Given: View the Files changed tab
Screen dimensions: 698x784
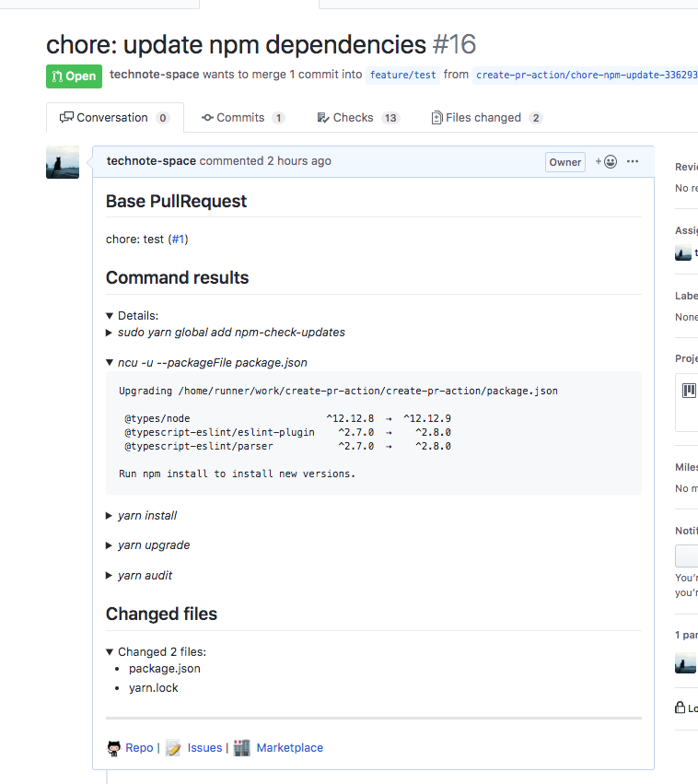Looking at the screenshot, I should [x=486, y=118].
